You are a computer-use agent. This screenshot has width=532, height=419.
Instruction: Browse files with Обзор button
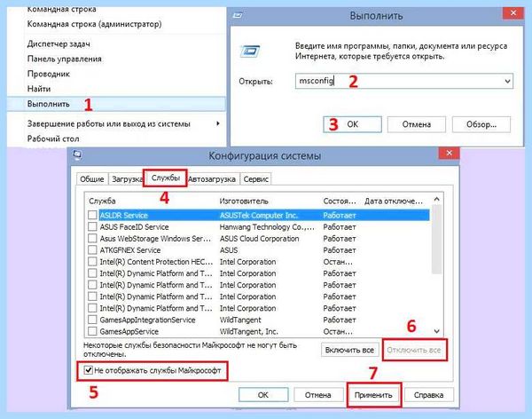pyautogui.click(x=481, y=124)
